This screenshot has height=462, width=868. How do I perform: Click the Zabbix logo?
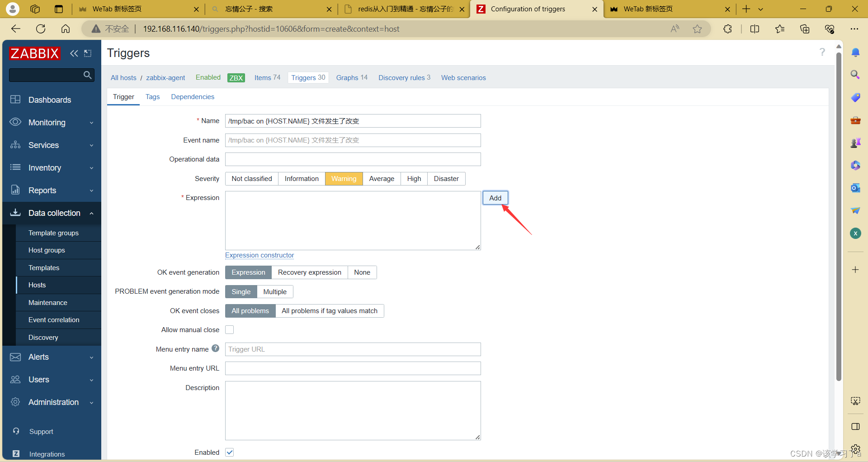coord(34,53)
